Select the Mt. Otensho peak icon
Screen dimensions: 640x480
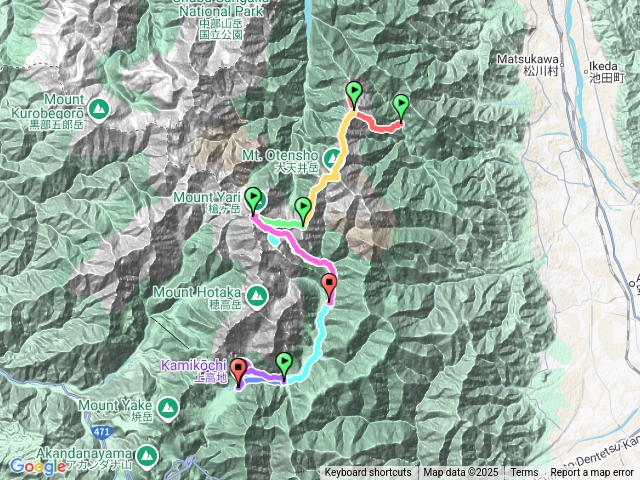[333, 158]
